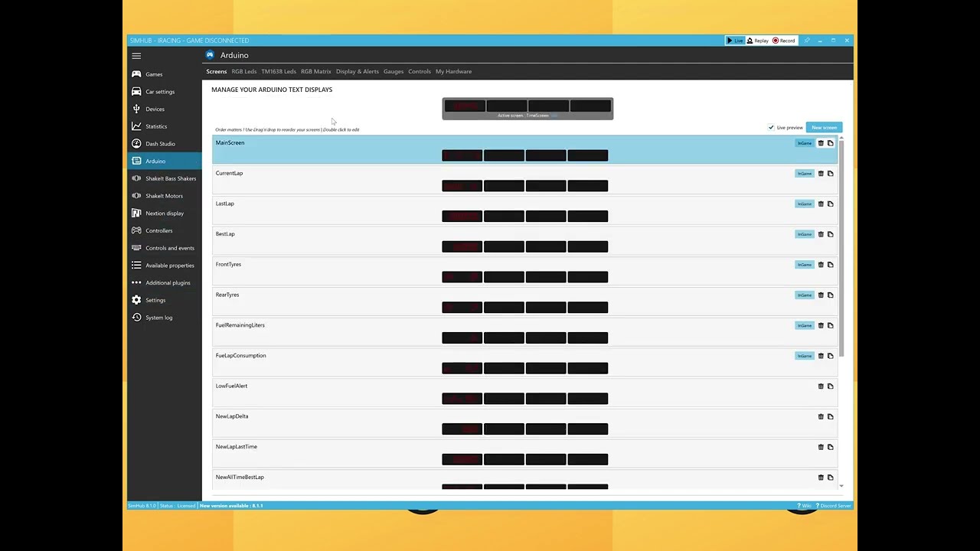Toggle InGame for LastLap

pyautogui.click(x=804, y=204)
